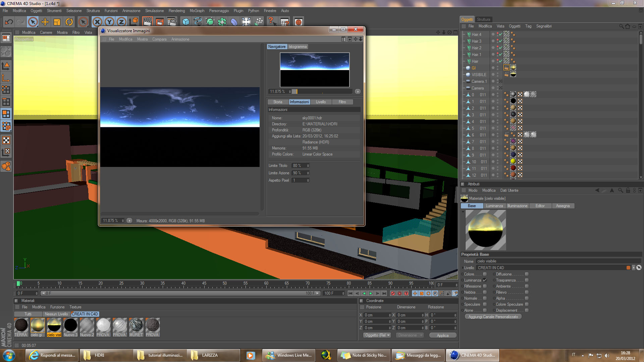Add a Cube primitive object
Screen dimensions: 644x362
click(186, 22)
